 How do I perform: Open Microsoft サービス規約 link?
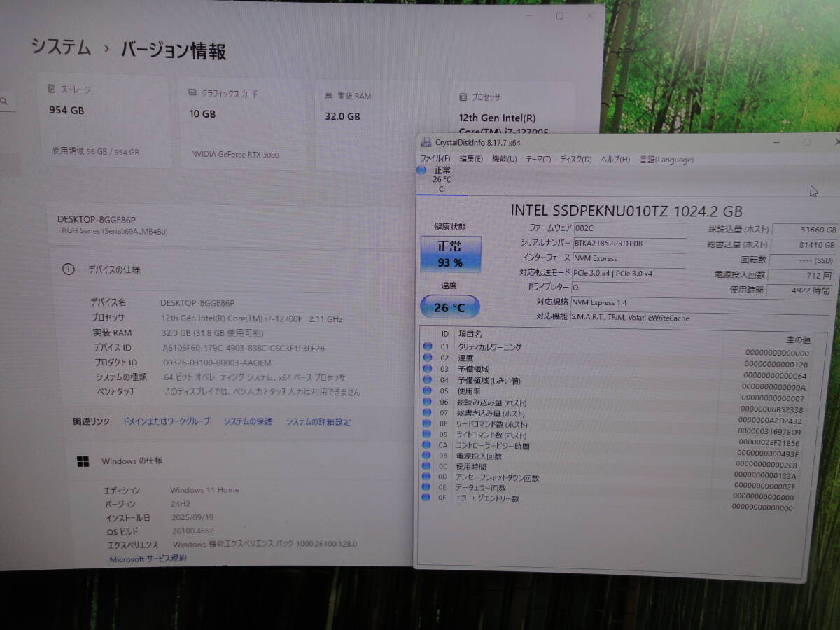(148, 559)
